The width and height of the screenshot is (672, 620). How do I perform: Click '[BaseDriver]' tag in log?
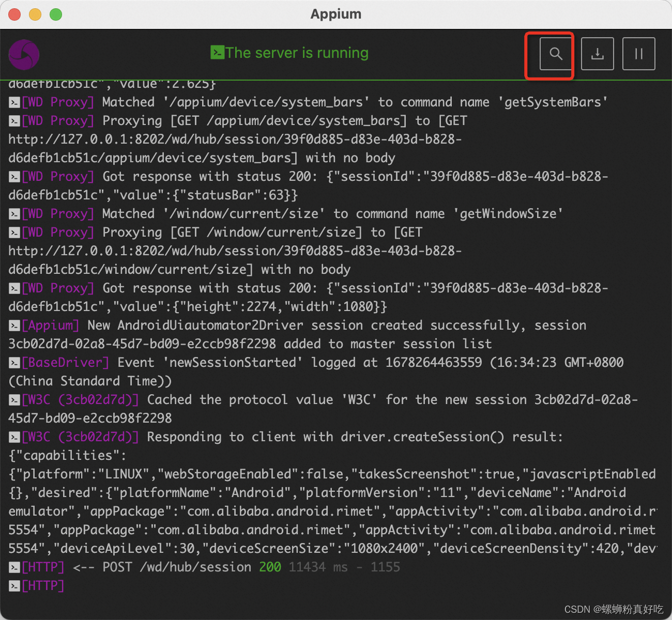(x=66, y=363)
